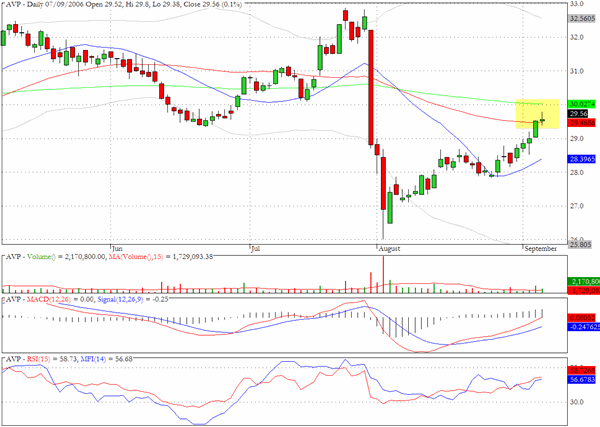Viewport: 600px width, 427px height.
Task: Click the green 30.0274 moving average price label
Action: pos(582,104)
